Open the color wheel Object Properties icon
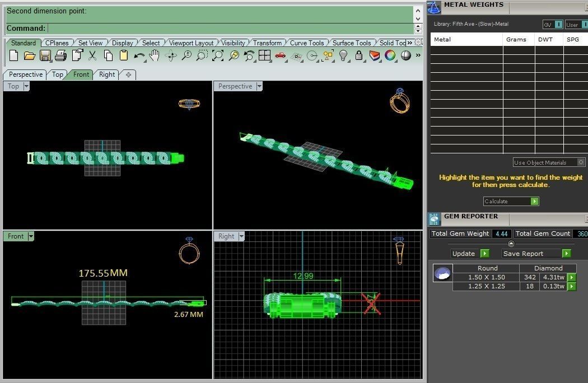Screen dimensions: 588x383 [x=390, y=55]
